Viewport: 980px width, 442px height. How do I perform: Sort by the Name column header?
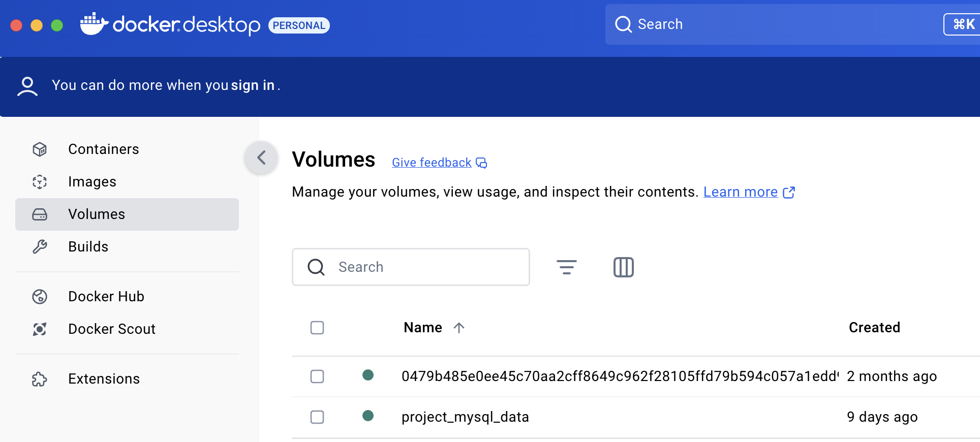423,328
